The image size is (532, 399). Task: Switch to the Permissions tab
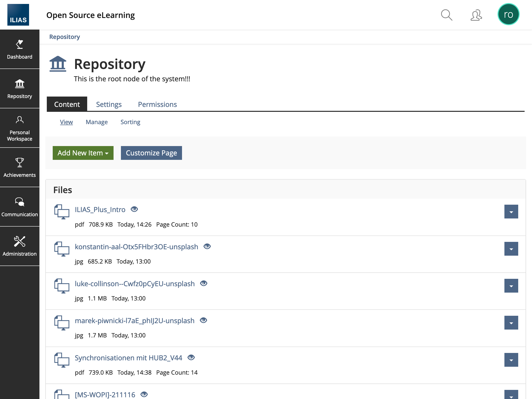[x=157, y=104]
